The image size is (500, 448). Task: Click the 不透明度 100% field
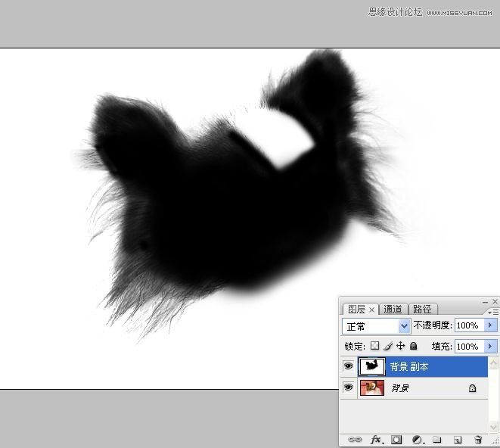(x=470, y=325)
